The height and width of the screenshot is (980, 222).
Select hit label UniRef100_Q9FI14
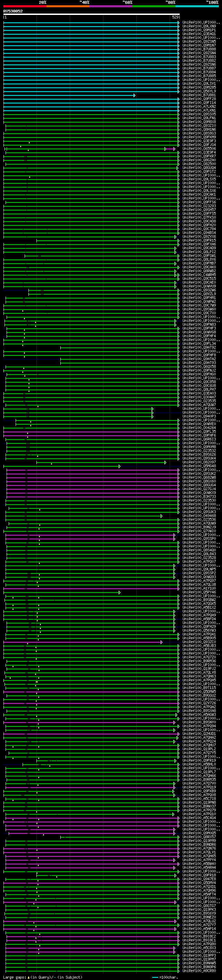pos(199,103)
